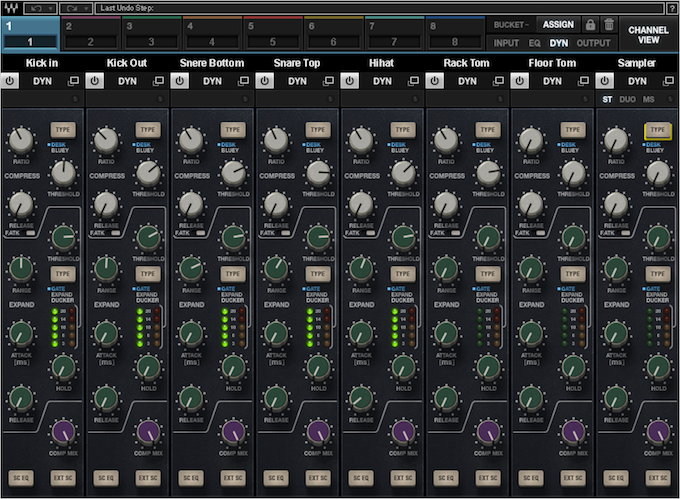Select bucket tab 1
680x499 pixels.
pos(30,34)
